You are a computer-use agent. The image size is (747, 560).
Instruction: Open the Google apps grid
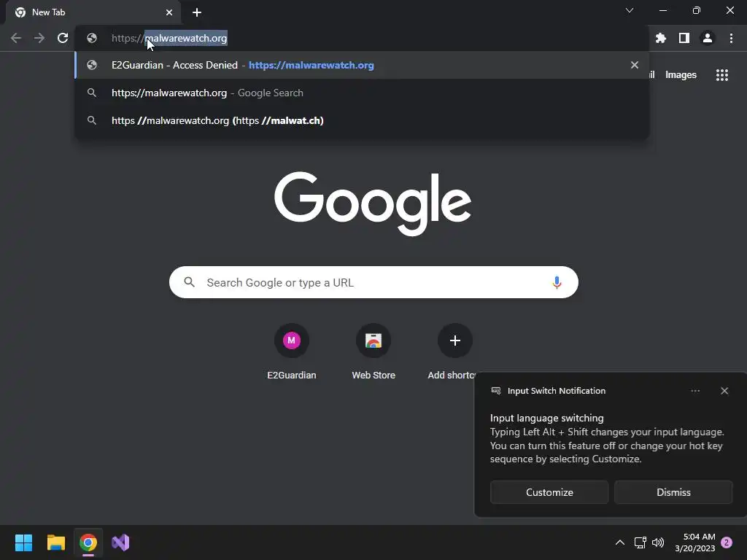722,75
